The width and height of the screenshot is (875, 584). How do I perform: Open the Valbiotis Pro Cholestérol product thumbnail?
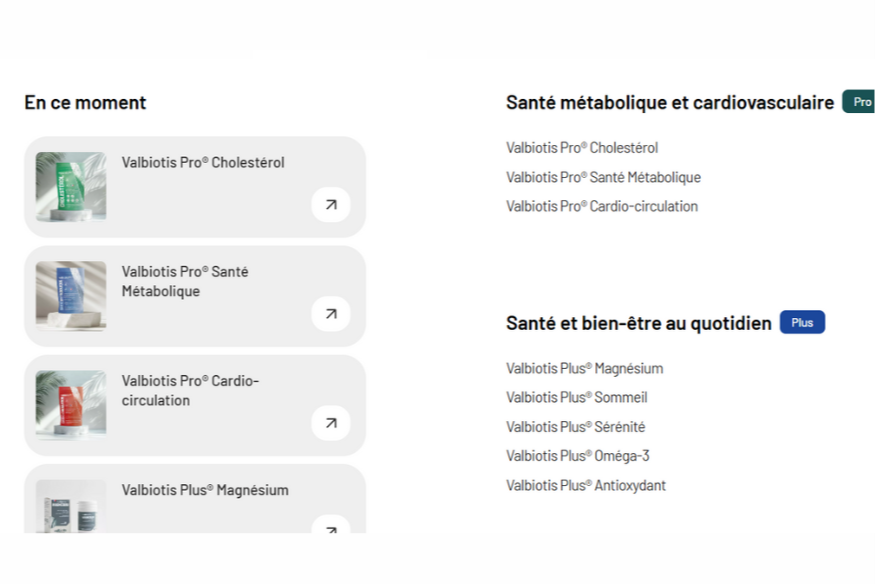coord(71,186)
